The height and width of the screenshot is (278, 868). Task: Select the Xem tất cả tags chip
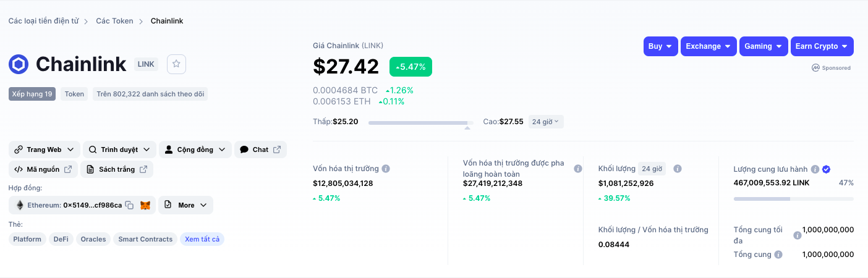(x=202, y=239)
